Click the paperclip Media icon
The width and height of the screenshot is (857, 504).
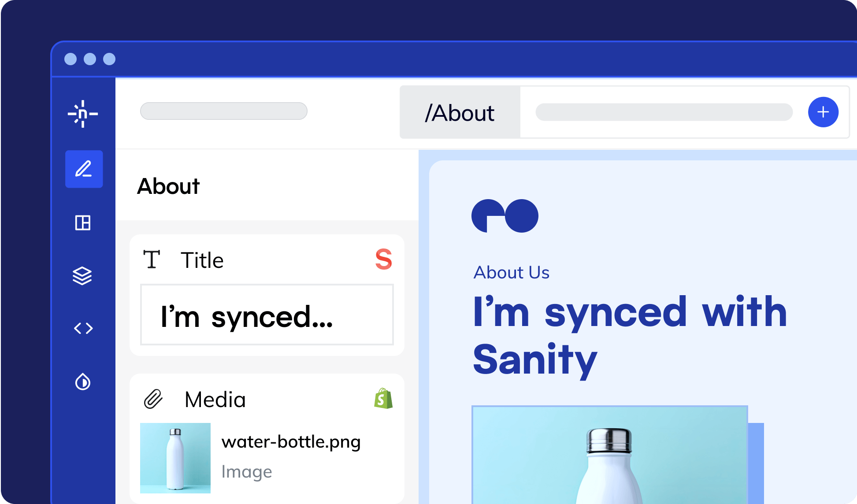pyautogui.click(x=153, y=399)
